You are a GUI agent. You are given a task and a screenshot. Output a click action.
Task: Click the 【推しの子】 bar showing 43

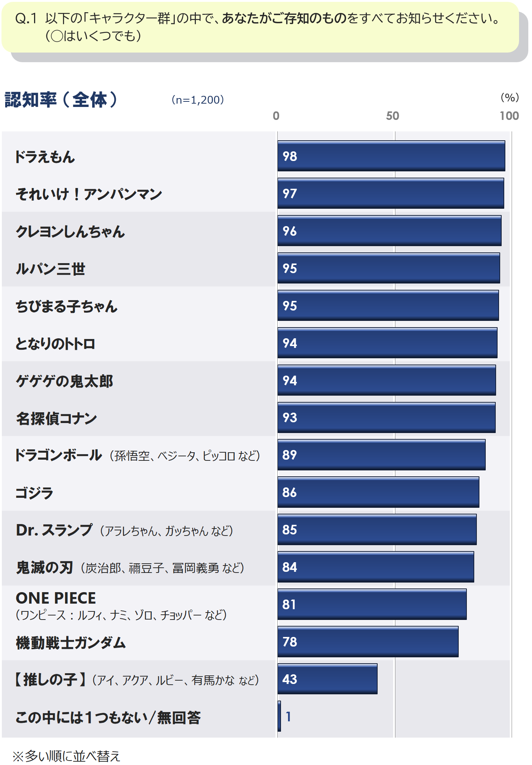[328, 679]
